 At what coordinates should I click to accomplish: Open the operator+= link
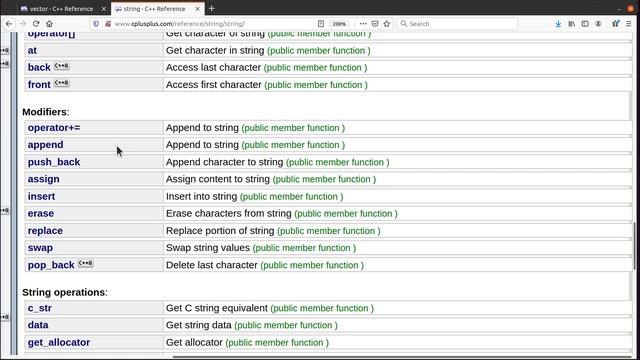coord(54,128)
